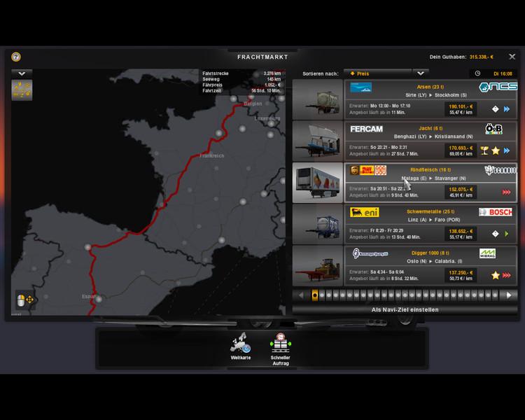Click the sort order chevron button
525x420 pixels.
pyautogui.click(x=420, y=73)
